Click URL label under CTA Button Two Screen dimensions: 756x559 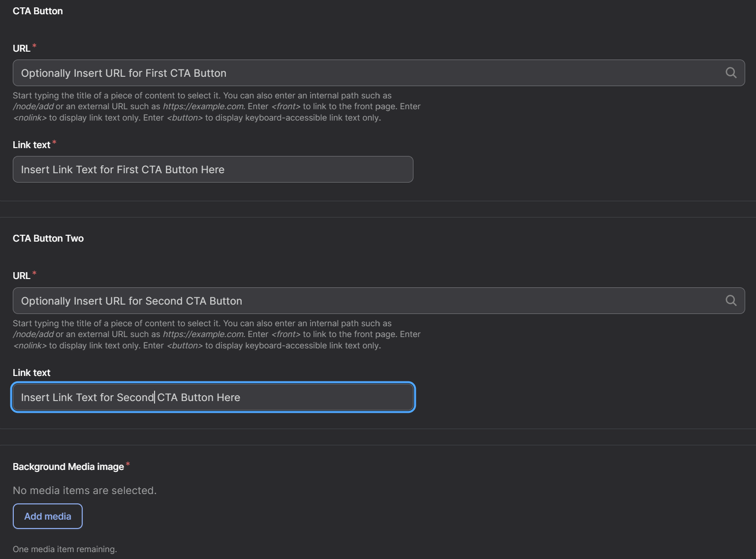pyautogui.click(x=22, y=276)
